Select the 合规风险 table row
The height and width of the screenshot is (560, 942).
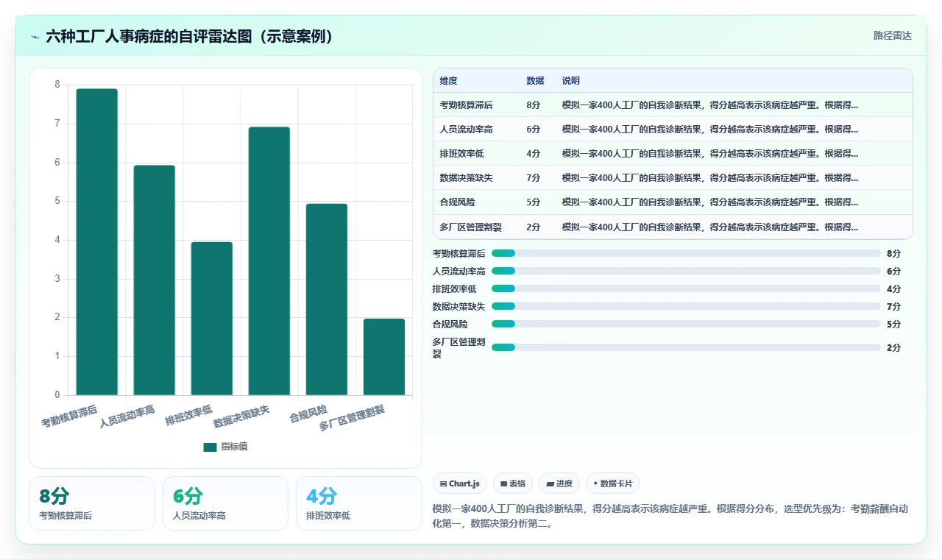pos(673,202)
